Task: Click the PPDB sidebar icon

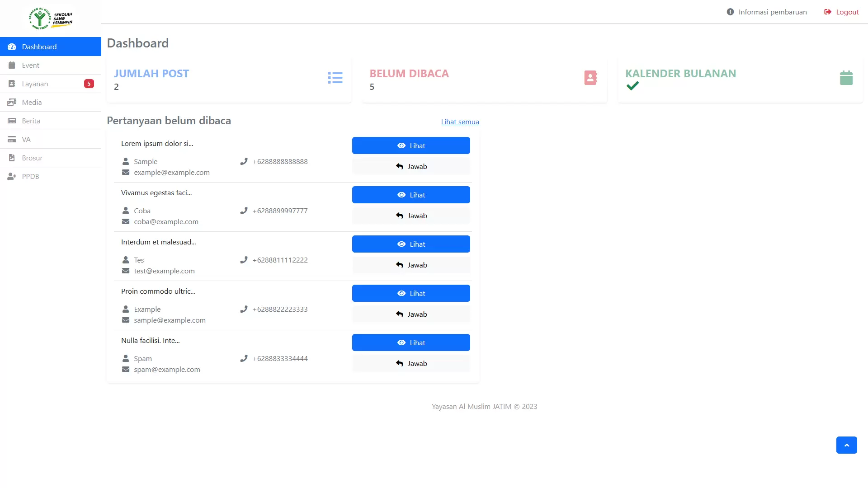Action: 12,176
